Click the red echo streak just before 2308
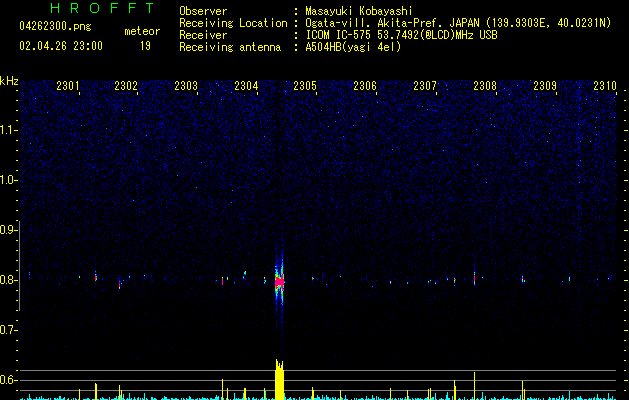The image size is (629, 400). (474, 278)
